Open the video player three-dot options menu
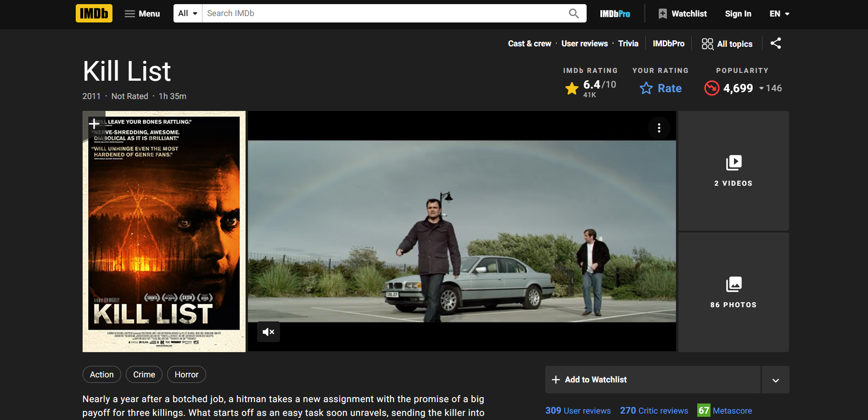 659,128
